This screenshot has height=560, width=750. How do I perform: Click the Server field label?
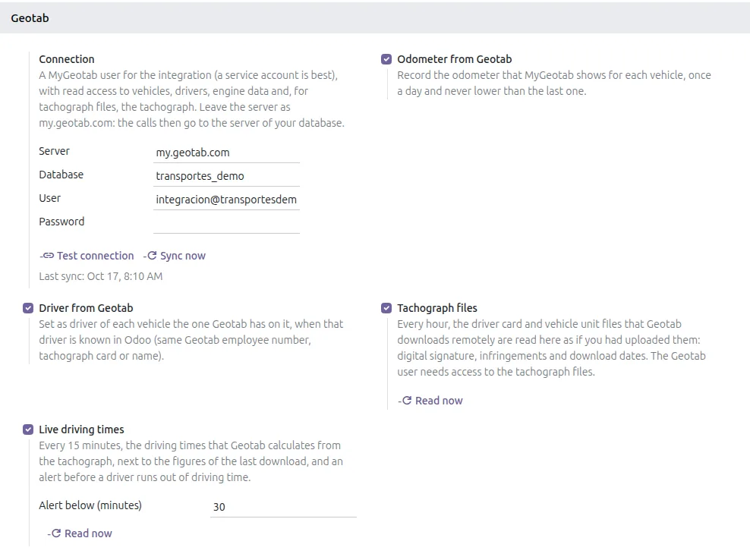tap(54, 151)
